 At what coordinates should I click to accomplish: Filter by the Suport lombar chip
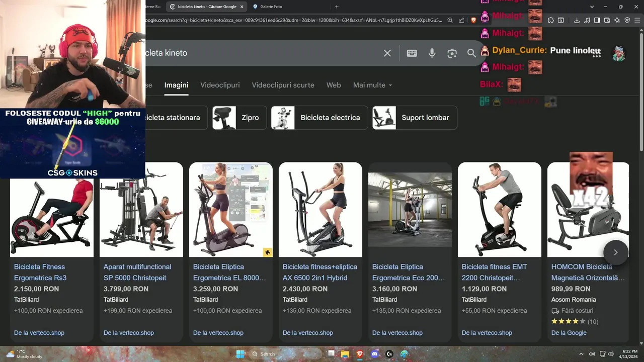tap(415, 118)
